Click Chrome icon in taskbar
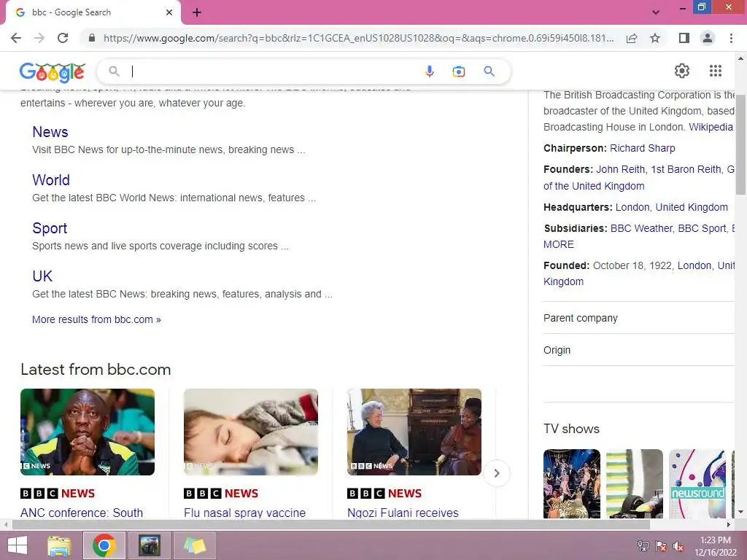The height and width of the screenshot is (560, 747). 104,545
